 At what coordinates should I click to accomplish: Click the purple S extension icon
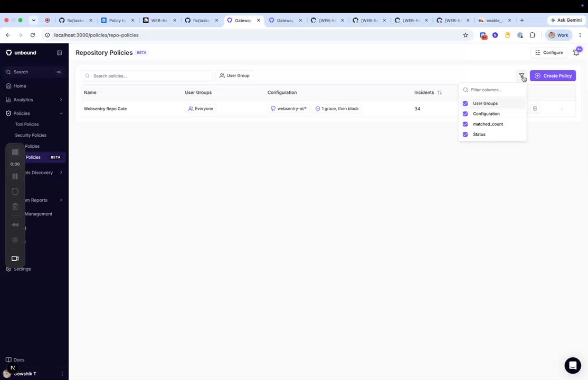click(496, 35)
